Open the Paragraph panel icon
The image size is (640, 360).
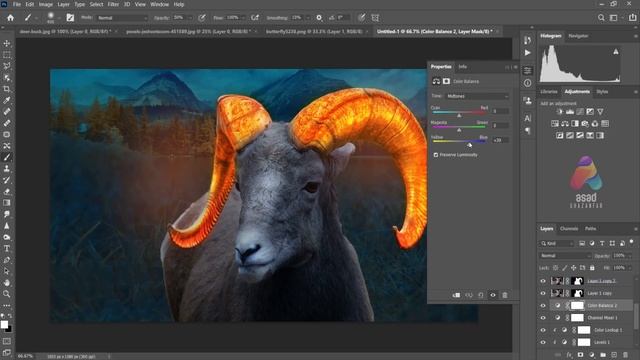527,131
